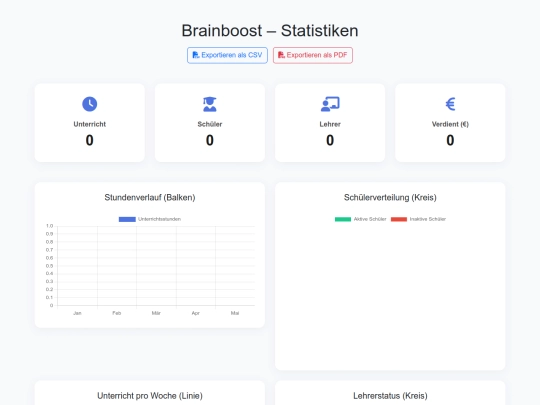Click the Unterrichtsstunden legend label

pos(159,219)
